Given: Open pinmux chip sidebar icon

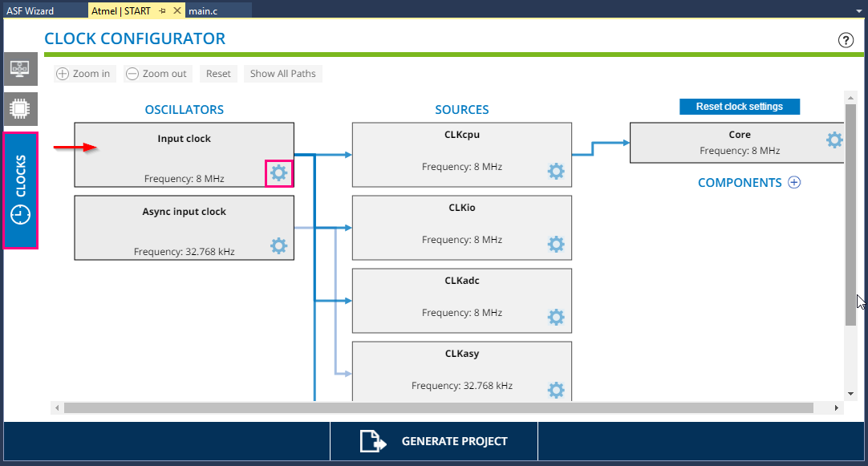Looking at the screenshot, I should (x=21, y=108).
